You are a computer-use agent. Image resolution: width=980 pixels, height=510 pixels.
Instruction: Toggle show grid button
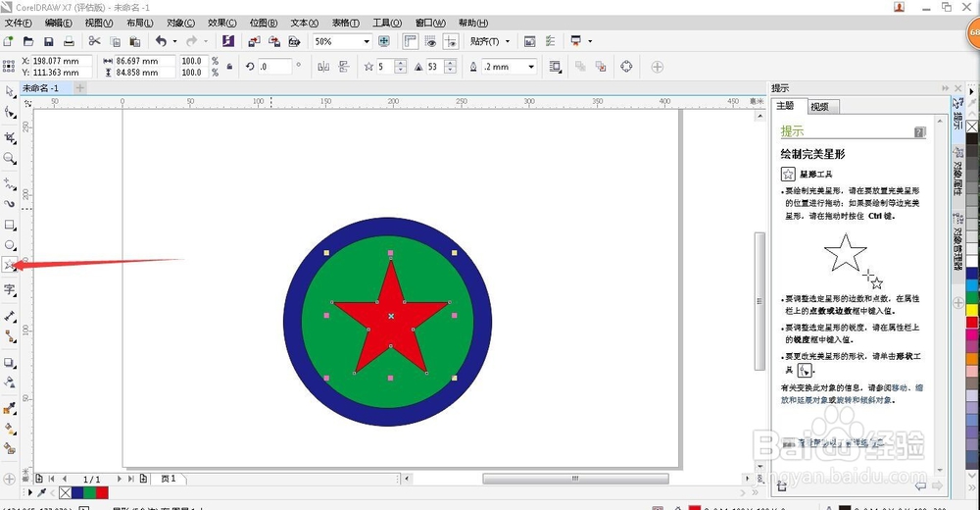tap(430, 41)
